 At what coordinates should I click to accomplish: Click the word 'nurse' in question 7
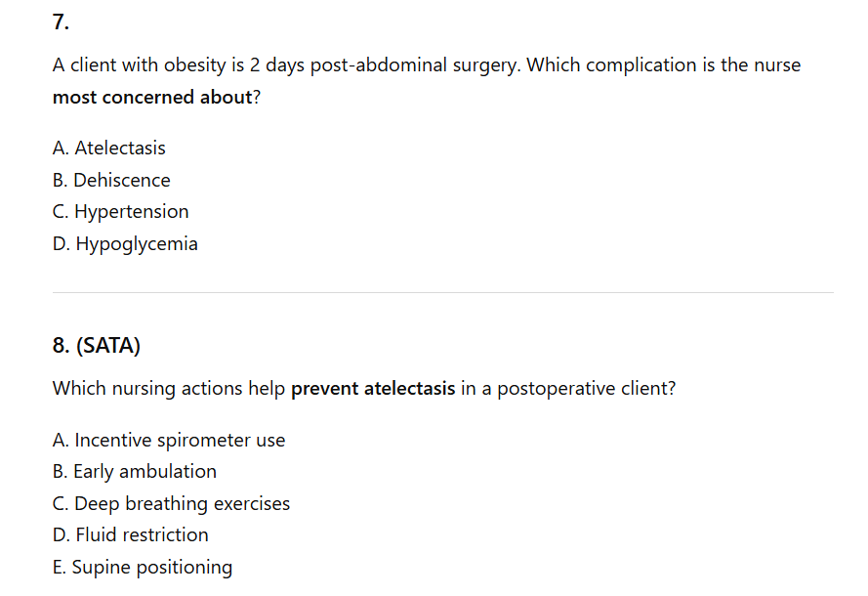point(776,65)
